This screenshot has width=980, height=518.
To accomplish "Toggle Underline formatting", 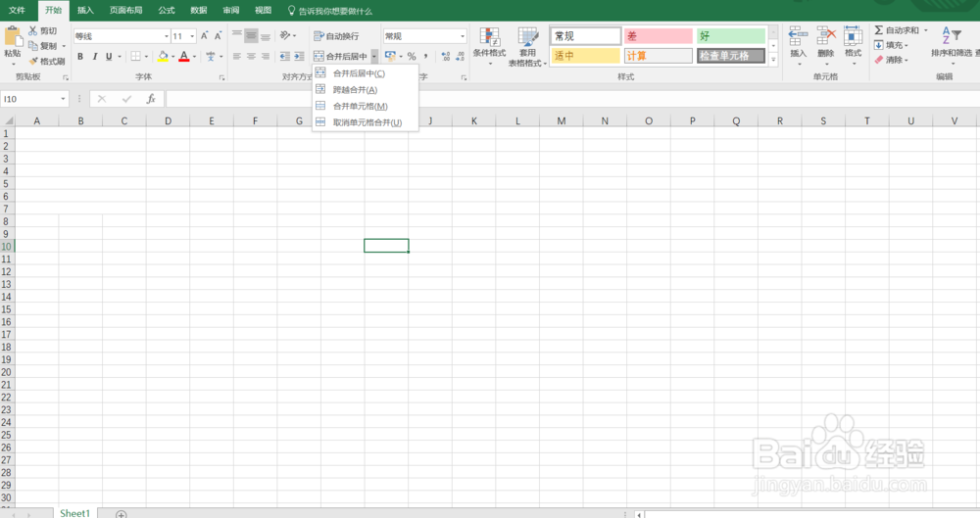I will pyautogui.click(x=109, y=56).
